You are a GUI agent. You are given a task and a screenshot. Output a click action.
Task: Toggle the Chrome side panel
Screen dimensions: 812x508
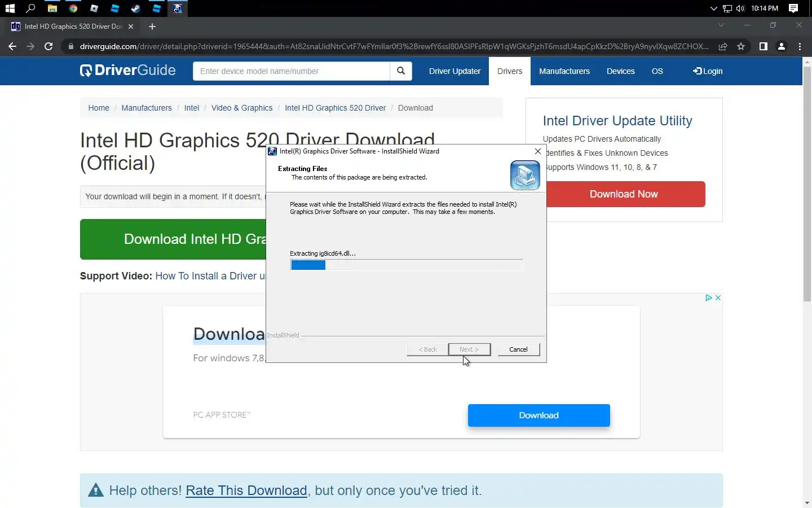pos(764,46)
